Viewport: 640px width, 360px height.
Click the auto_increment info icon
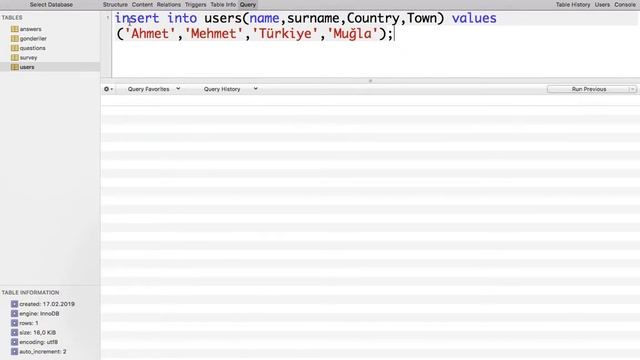click(x=15, y=351)
